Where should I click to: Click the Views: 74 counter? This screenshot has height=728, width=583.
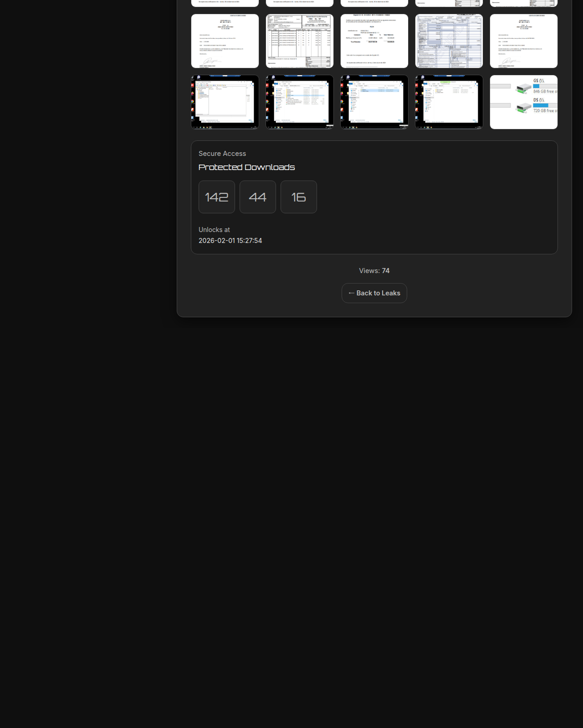click(374, 271)
